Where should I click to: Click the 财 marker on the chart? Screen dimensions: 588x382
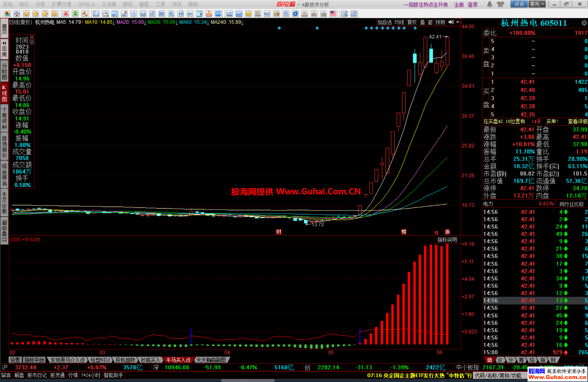point(278,232)
